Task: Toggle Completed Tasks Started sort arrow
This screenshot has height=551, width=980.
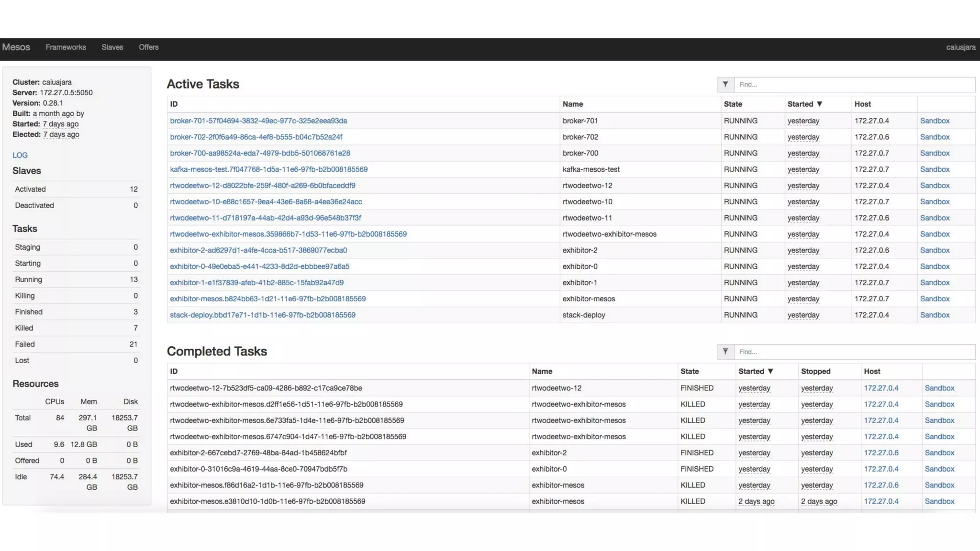Action: (x=770, y=371)
